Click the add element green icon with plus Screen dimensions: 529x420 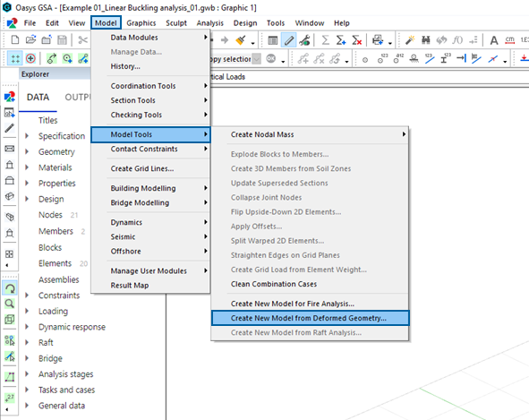(x=83, y=59)
